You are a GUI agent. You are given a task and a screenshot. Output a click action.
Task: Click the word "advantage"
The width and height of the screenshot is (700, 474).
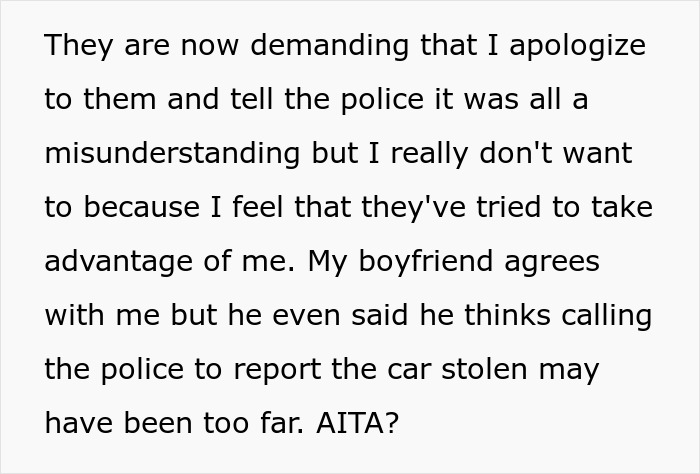click(119, 262)
